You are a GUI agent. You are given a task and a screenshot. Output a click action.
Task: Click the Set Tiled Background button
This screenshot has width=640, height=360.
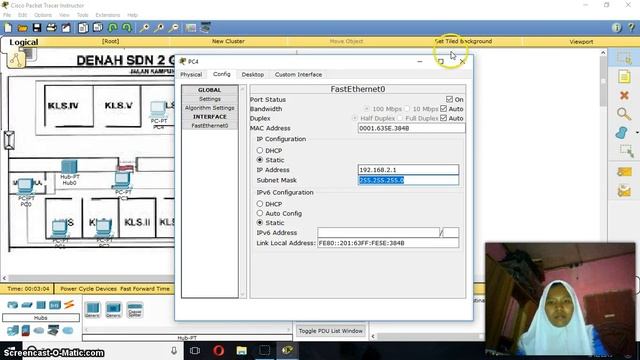[463, 41]
